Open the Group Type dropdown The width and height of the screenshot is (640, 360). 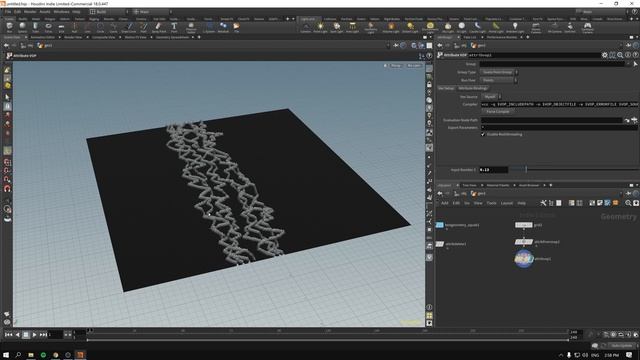(499, 72)
